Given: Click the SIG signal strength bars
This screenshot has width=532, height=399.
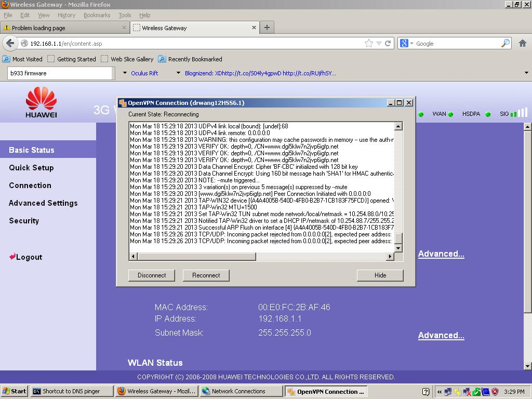Looking at the screenshot, I should [519, 113].
